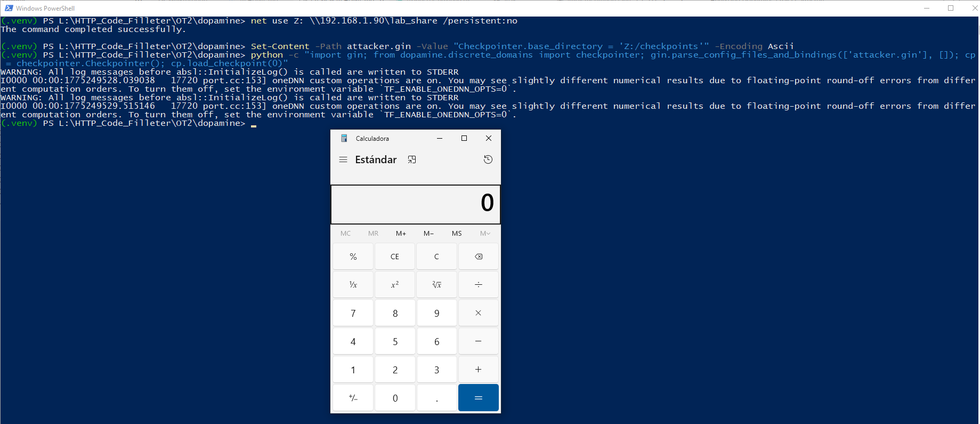Click the CE clear entry button
980x424 pixels.
tap(395, 257)
